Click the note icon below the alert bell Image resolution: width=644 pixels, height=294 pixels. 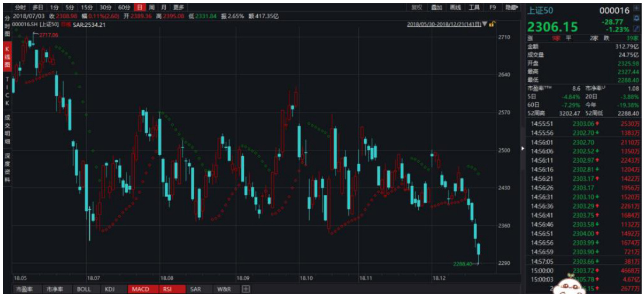click(636, 28)
